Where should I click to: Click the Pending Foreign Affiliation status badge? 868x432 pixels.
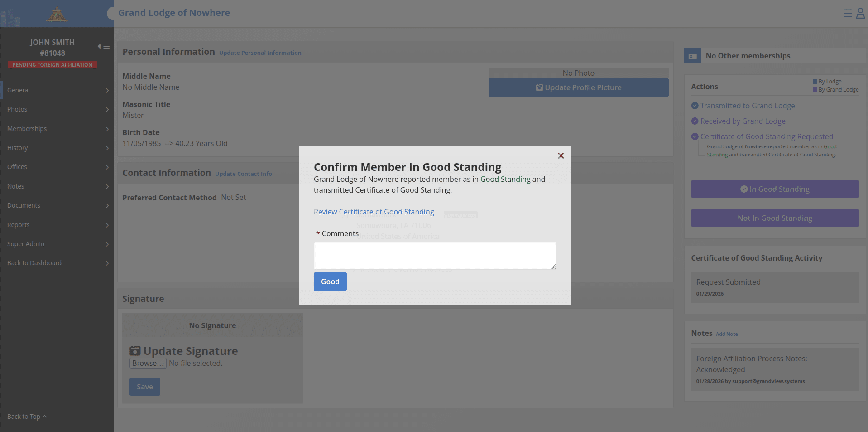(53, 65)
